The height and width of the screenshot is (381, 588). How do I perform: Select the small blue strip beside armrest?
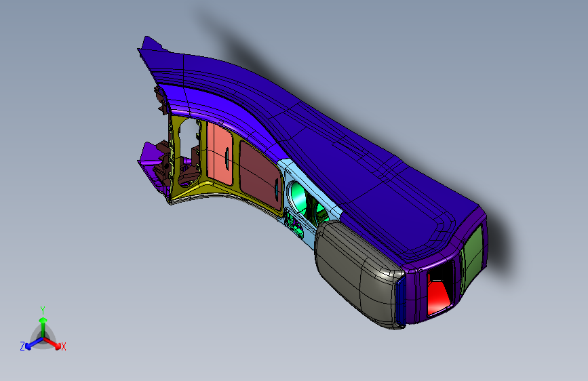pyautogui.click(x=400, y=302)
